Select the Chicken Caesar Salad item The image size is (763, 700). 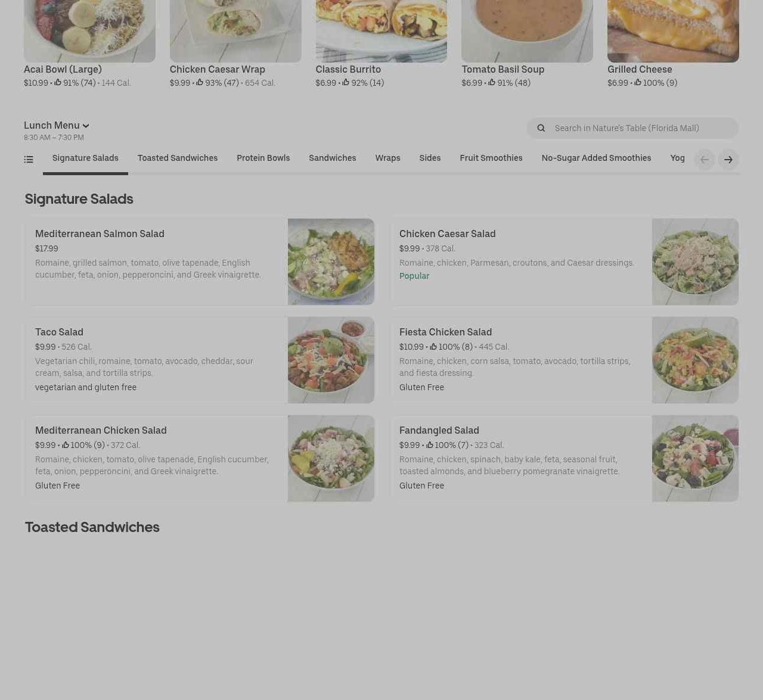(x=565, y=262)
